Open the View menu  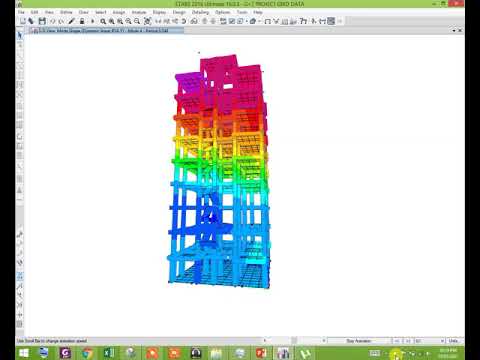pyautogui.click(x=49, y=12)
